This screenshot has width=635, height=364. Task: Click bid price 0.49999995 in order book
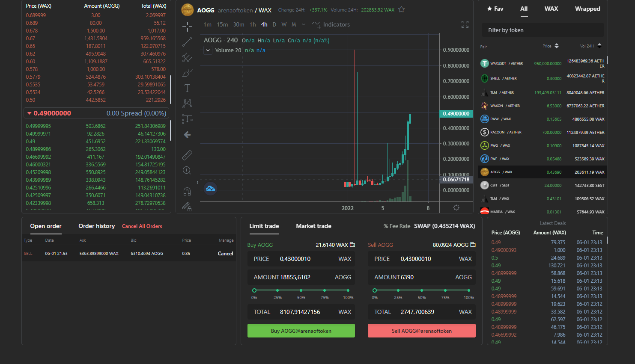pyautogui.click(x=38, y=126)
